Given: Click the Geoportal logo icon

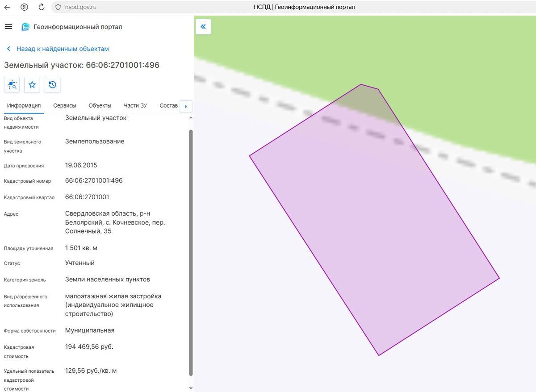Looking at the screenshot, I should 25,27.
